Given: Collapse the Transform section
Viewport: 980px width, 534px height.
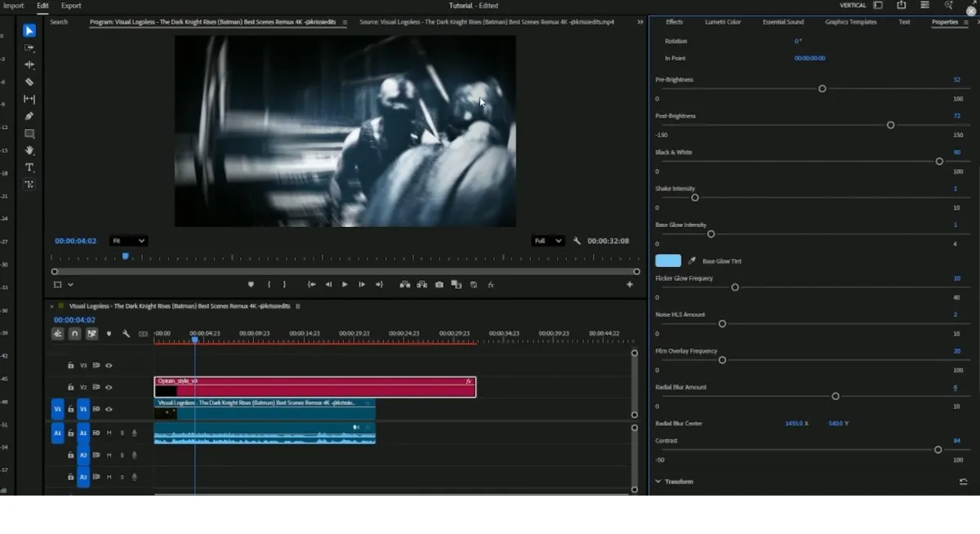Looking at the screenshot, I should tap(658, 482).
